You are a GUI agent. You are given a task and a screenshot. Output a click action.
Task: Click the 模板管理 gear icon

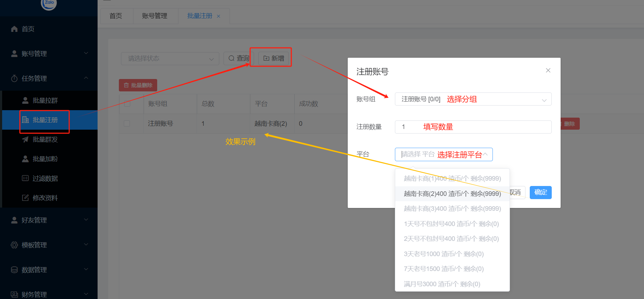tap(14, 245)
